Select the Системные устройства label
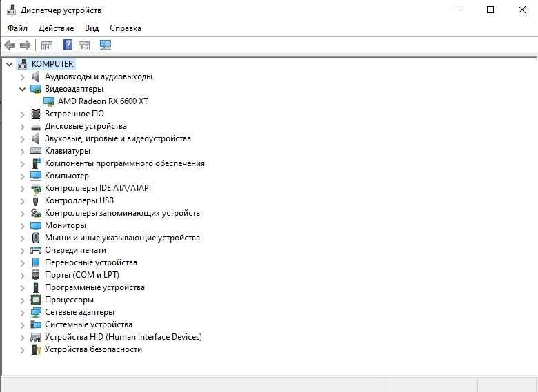This screenshot has width=538, height=392. coord(88,324)
